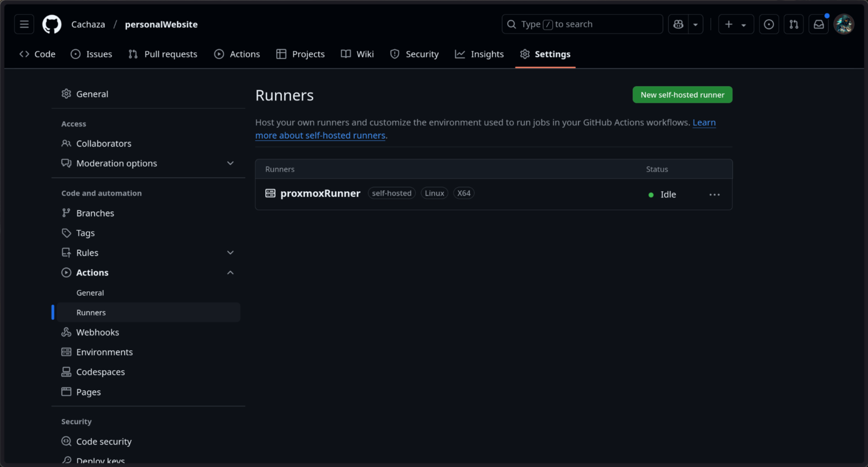Click the self-hosted label

click(391, 193)
